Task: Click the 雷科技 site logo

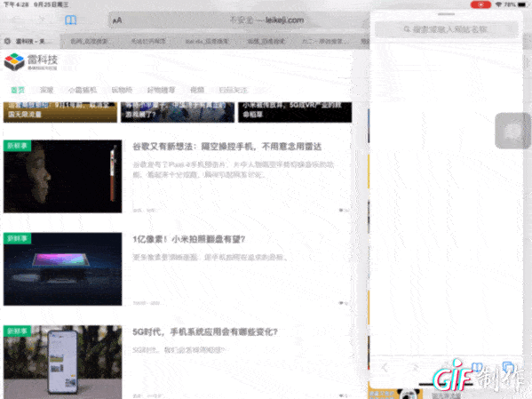Action: (x=31, y=62)
